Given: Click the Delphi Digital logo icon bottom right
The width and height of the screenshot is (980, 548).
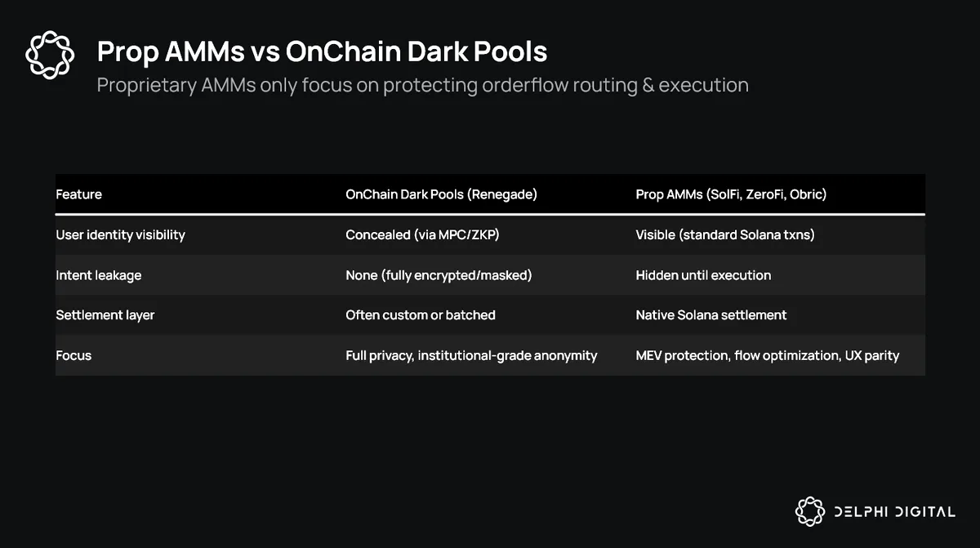Looking at the screenshot, I should [810, 511].
